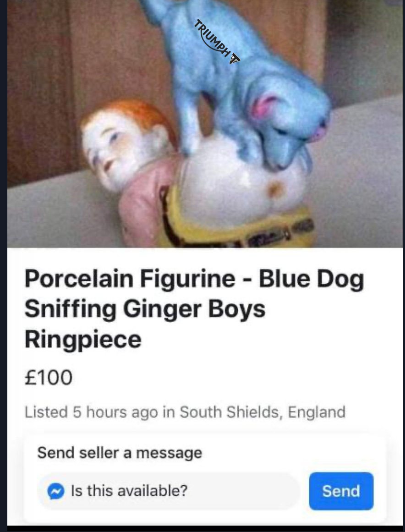
Task: Click the "Sniffing Ginger Boys" title line
Action: click(x=145, y=309)
